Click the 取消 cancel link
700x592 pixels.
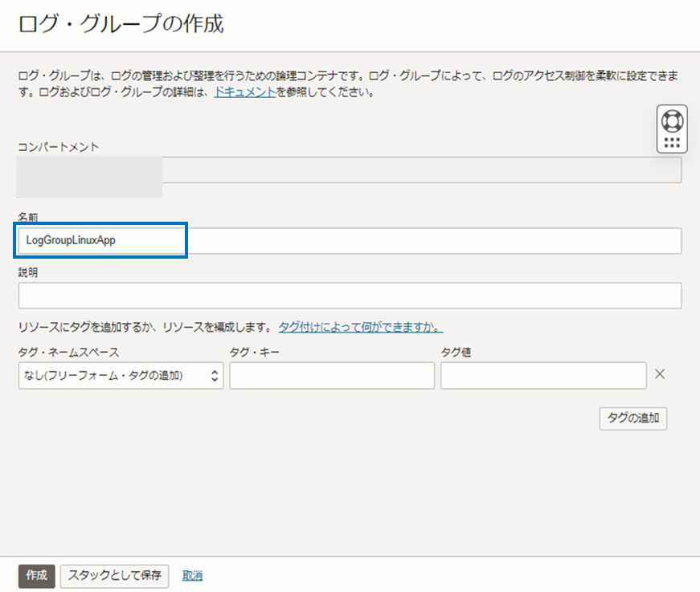[x=192, y=576]
